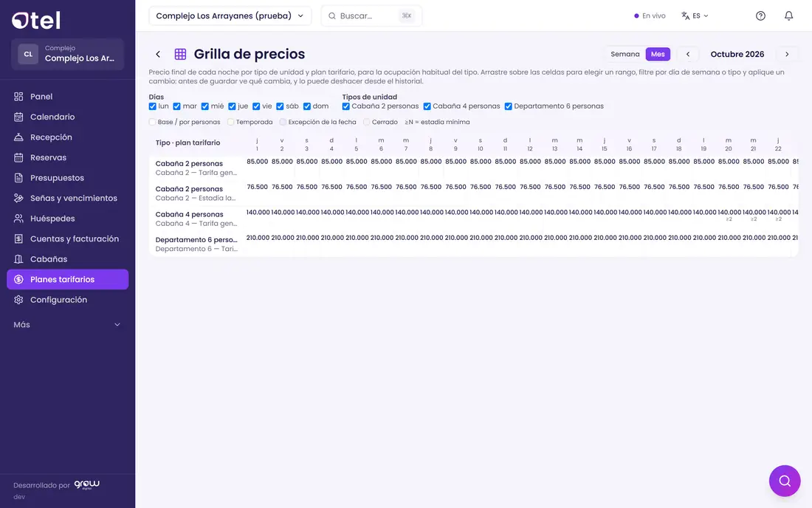Open Huéspedes menu item
This screenshot has height=508, width=812.
67,219
